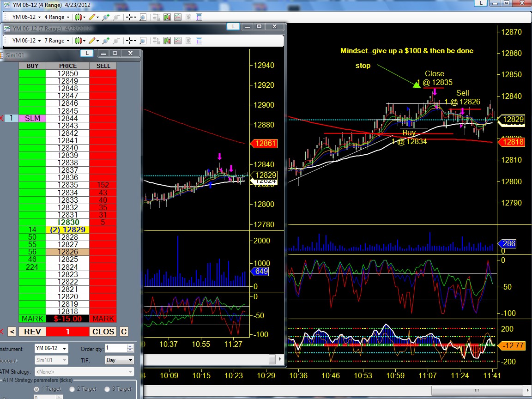The width and height of the screenshot is (532, 399).
Task: Click the red MARK sell market button
Action: click(103, 319)
